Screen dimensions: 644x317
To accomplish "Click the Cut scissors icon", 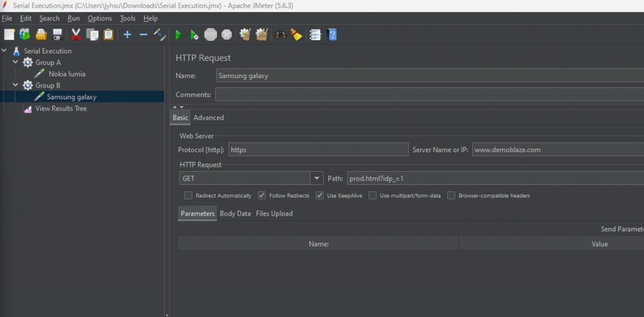I will point(76,35).
